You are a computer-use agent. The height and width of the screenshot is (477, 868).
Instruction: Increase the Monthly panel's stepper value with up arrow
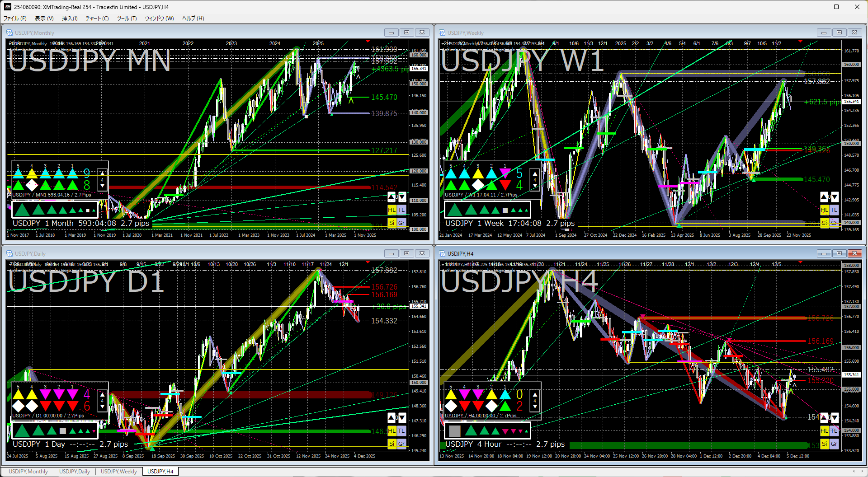pos(102,173)
